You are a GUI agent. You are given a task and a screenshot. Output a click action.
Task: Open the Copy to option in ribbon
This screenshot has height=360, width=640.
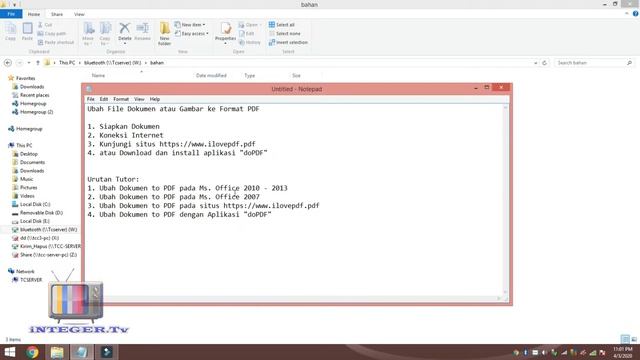point(105,34)
